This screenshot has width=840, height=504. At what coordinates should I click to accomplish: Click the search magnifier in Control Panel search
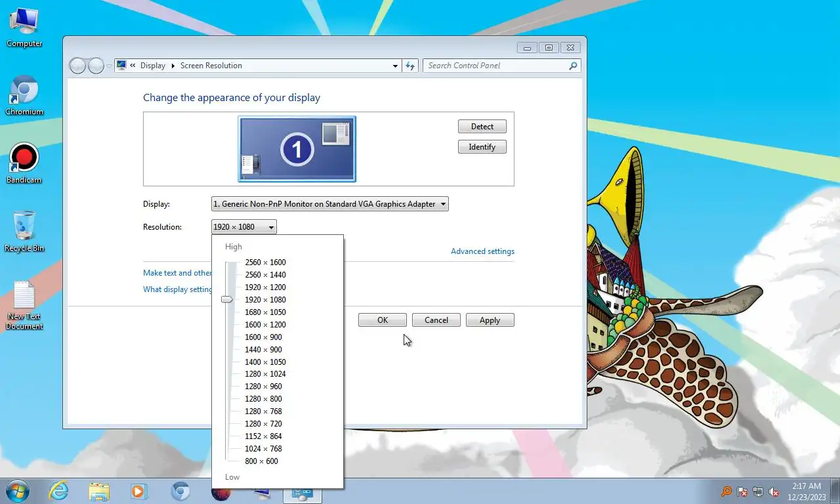[573, 66]
